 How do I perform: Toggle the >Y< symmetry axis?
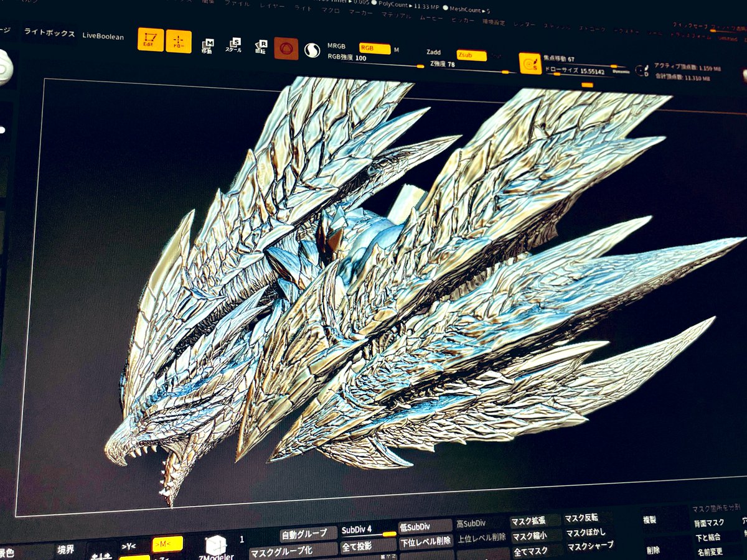click(129, 546)
